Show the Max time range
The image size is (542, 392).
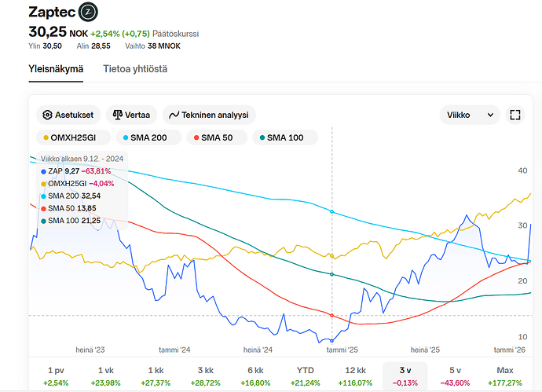click(505, 376)
